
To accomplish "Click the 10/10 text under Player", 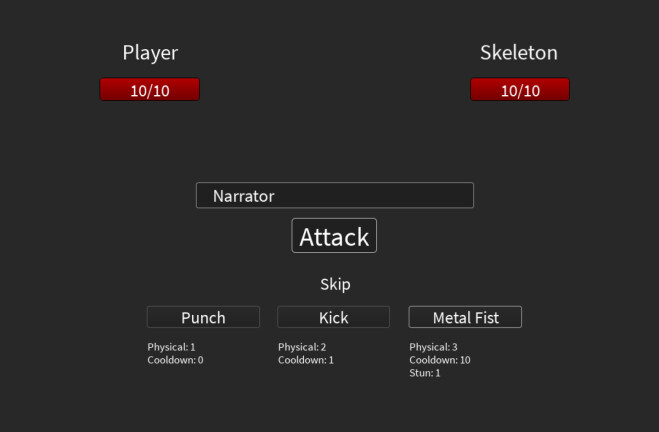I will click(150, 91).
